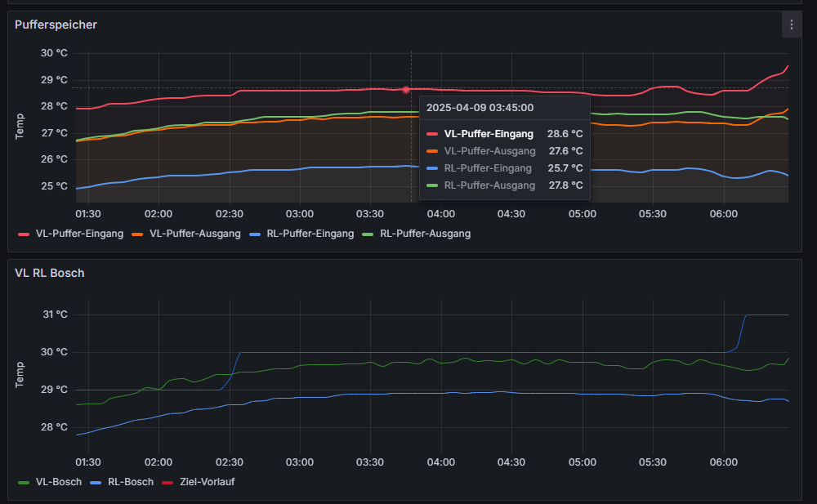Click the 06:00 time label in Pufferspeicher chart

point(724,214)
